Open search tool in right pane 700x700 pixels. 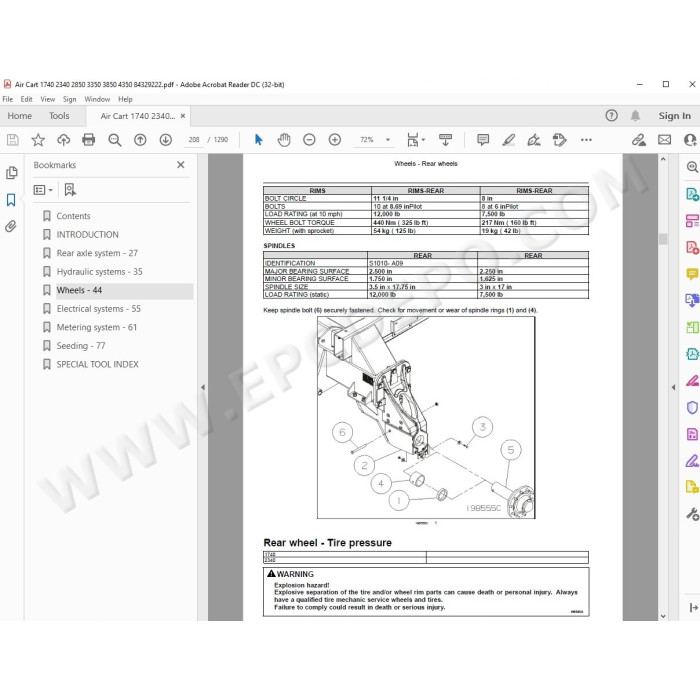point(692,167)
